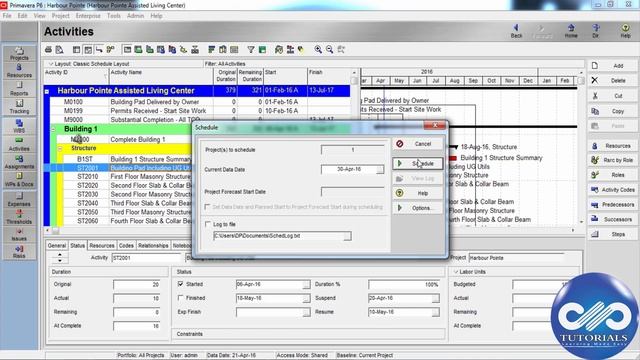This screenshot has height=360, width=640.
Task: Click the Home navigation icon
Action: pyautogui.click(x=571, y=31)
